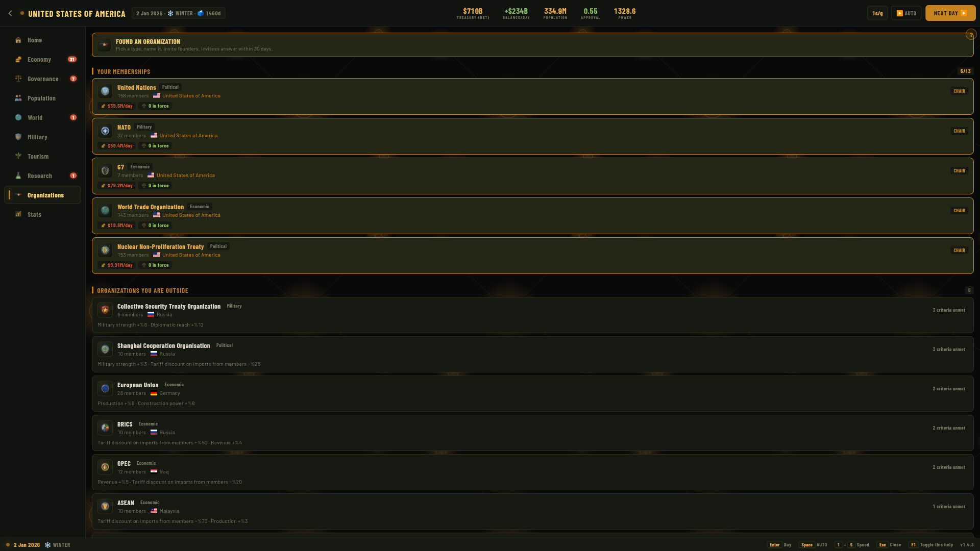
Task: Open the Population section
Action: (43, 98)
